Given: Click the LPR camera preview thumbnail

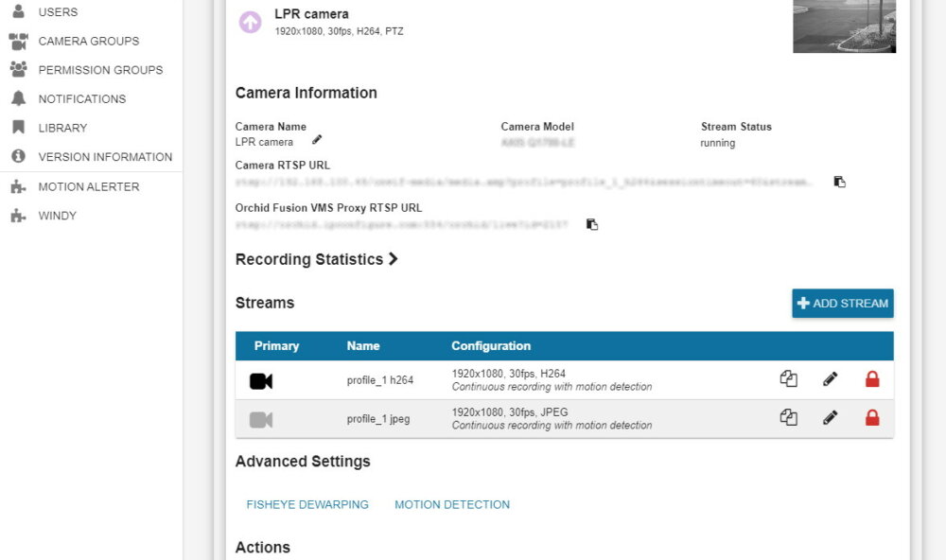Looking at the screenshot, I should pyautogui.click(x=844, y=26).
